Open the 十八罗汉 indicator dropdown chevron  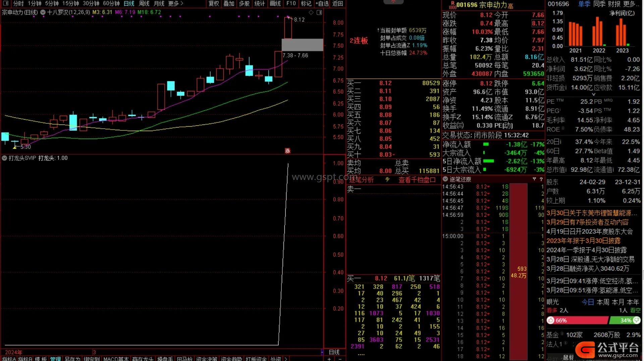(43, 12)
